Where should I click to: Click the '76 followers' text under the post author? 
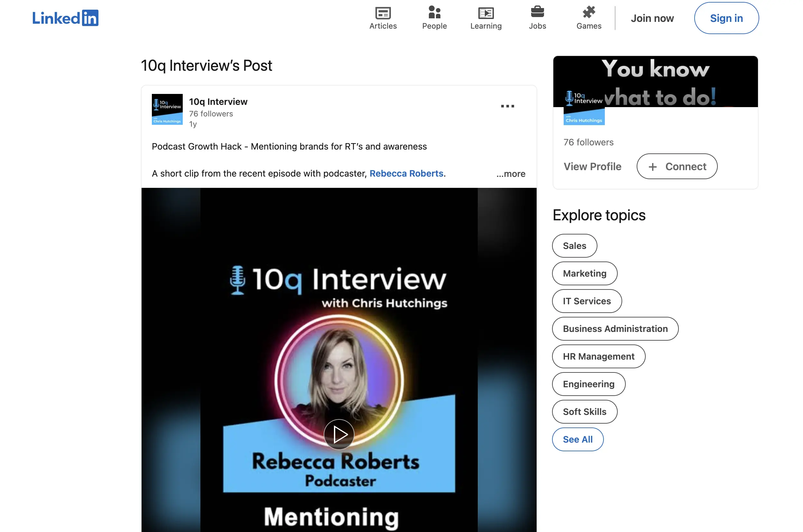point(211,114)
